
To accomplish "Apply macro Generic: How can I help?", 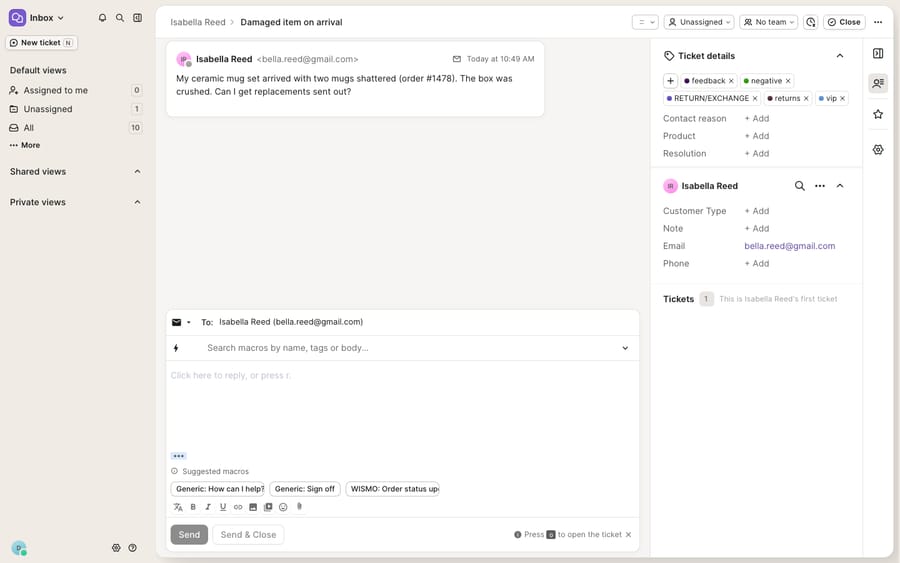I will coord(218,489).
